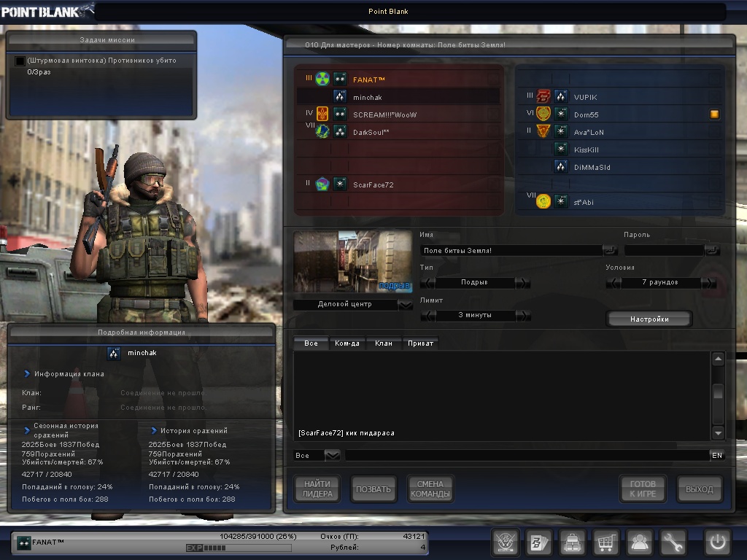The height and width of the screenshot is (560, 747).
Task: Toggle the mission task checkbox
Action: point(20,61)
